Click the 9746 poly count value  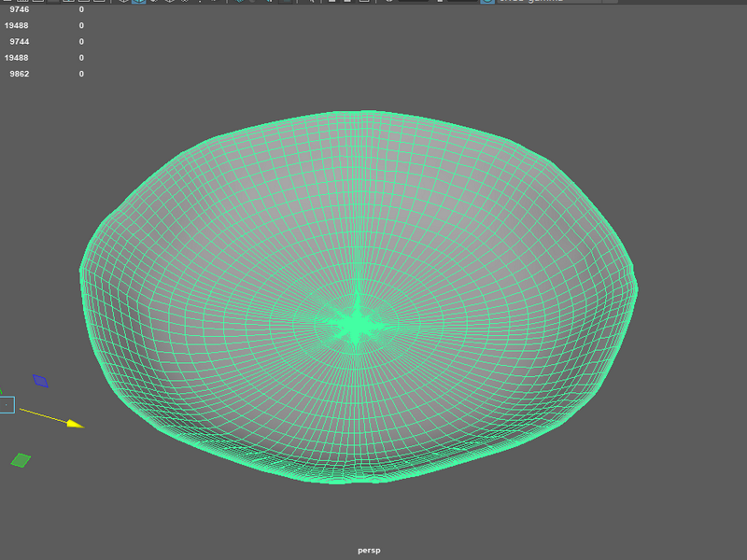[19, 9]
